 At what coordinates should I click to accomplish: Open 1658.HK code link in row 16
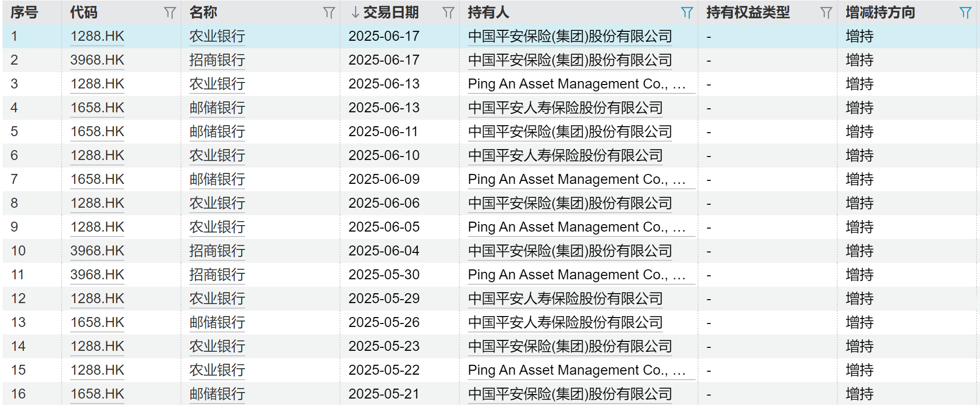click(x=97, y=394)
